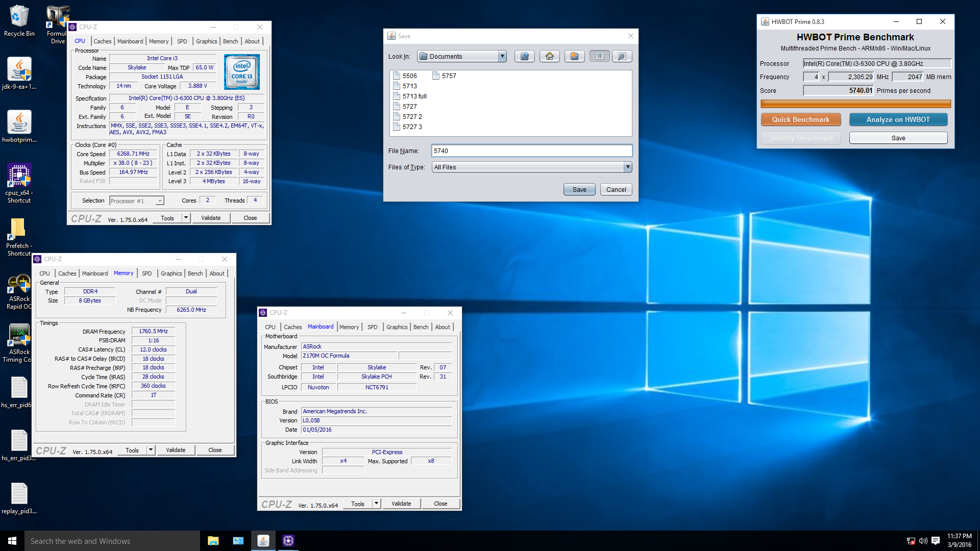
Task: Click the Create New Folder icon in Save dialog
Action: (574, 56)
